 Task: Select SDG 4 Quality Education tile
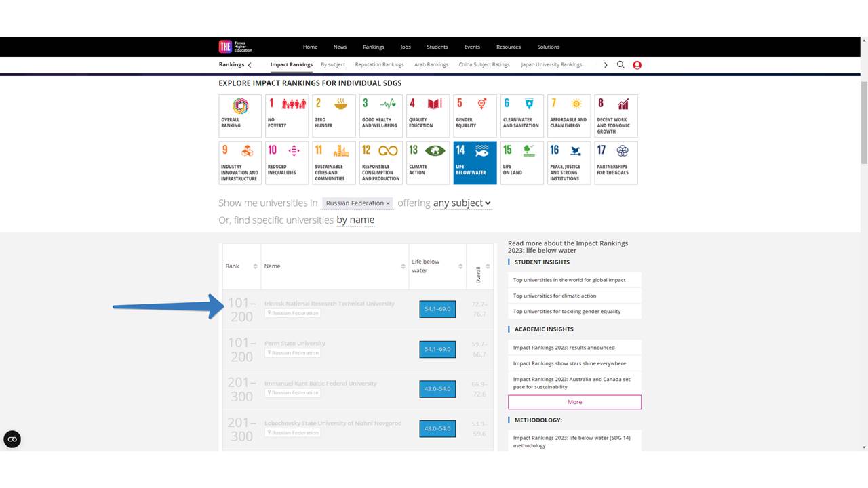click(x=428, y=116)
